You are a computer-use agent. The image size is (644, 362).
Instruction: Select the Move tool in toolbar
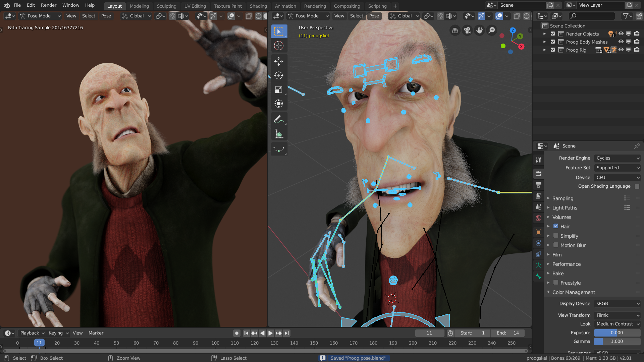(x=278, y=61)
